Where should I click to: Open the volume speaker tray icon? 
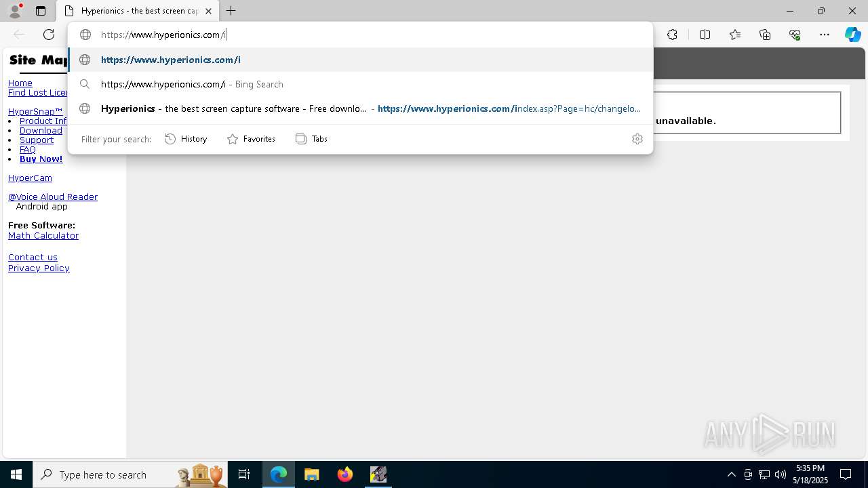pos(781,474)
